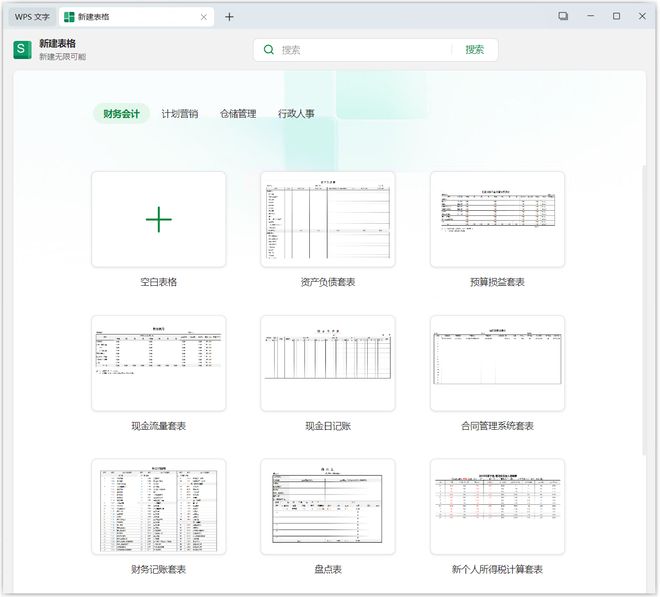Viewport: 660px width, 597px height.
Task: Click the 资产负债套表 caption text
Action: 328,282
